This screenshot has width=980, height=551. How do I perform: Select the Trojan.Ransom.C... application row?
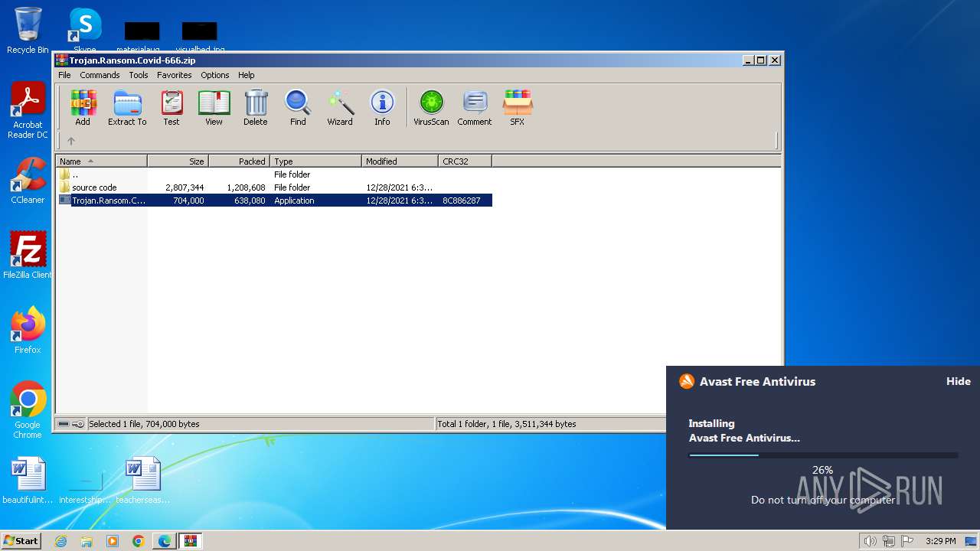click(274, 201)
